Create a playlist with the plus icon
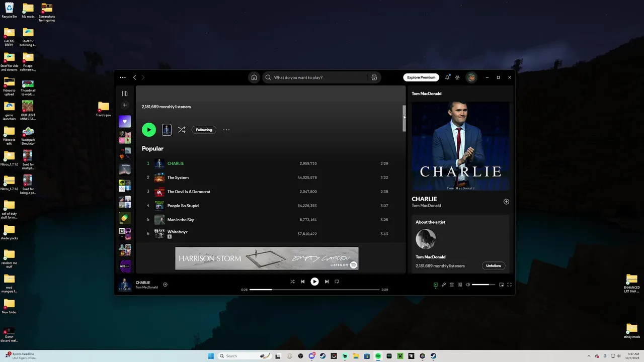The width and height of the screenshot is (644, 362). point(125,105)
